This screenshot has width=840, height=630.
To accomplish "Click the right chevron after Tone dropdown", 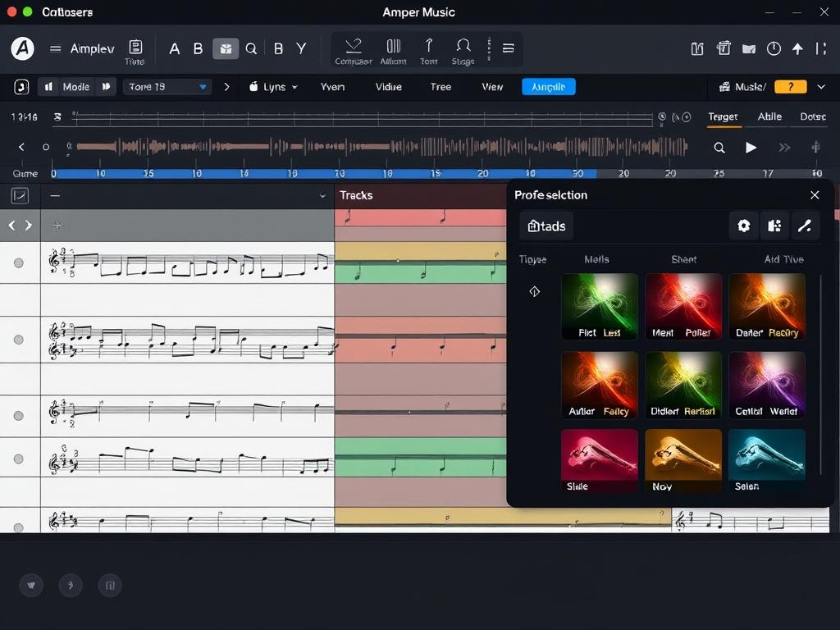I will click(x=226, y=87).
